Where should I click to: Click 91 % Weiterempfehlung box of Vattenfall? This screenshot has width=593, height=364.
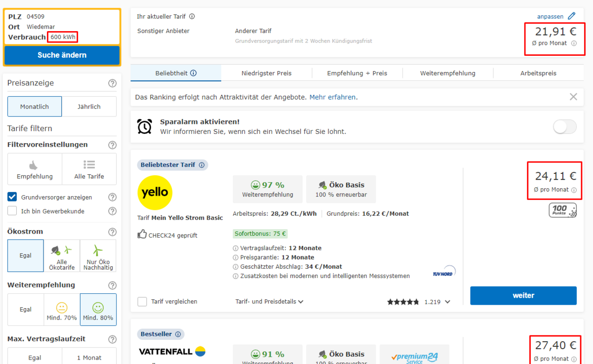click(x=268, y=356)
